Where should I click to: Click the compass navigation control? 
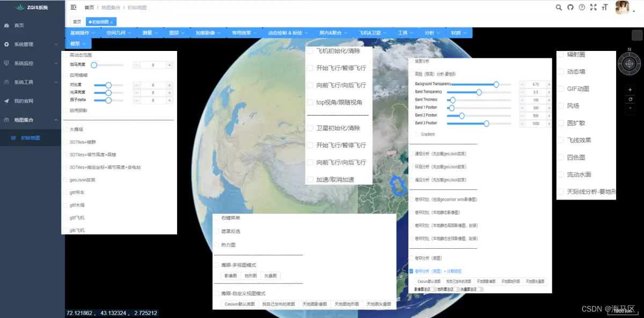pyautogui.click(x=630, y=64)
